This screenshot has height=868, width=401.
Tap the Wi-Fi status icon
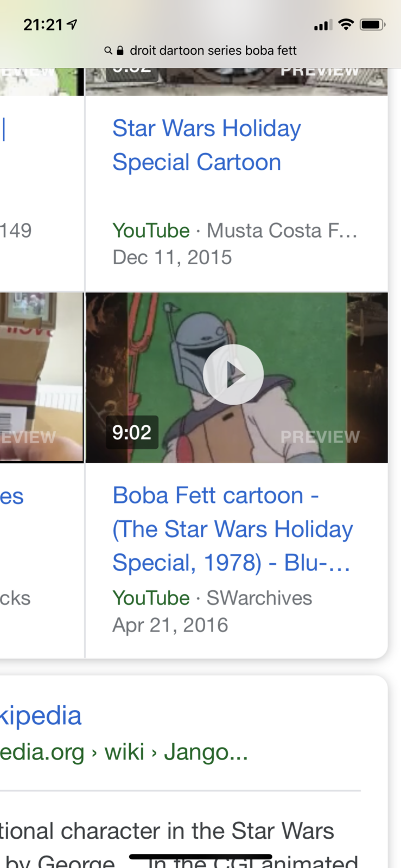(346, 24)
